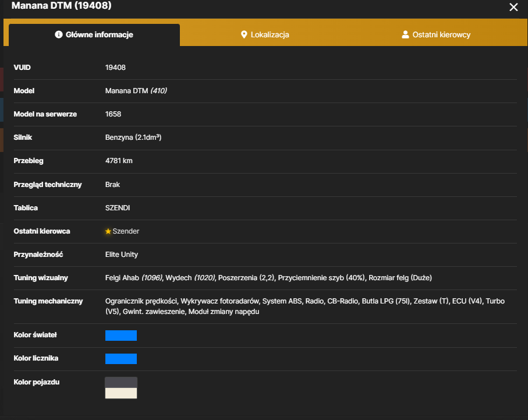Click the blue Kolor licznika swatch
Image resolution: width=528 pixels, height=420 pixels.
[x=121, y=359]
